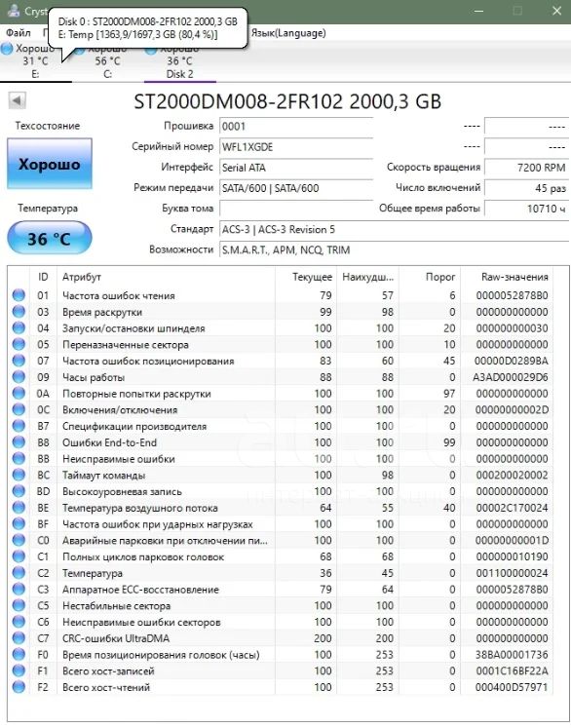Click the Серийный номер field
571x728 pixels.
[296, 147]
